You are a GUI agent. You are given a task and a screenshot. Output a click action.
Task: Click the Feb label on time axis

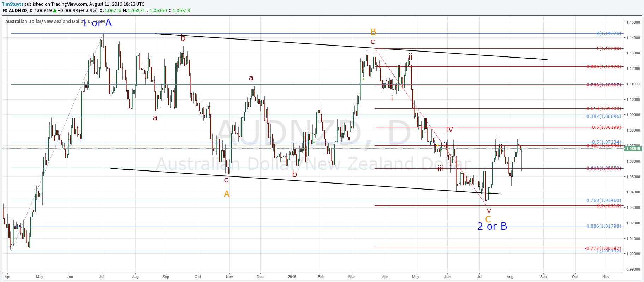click(x=321, y=277)
